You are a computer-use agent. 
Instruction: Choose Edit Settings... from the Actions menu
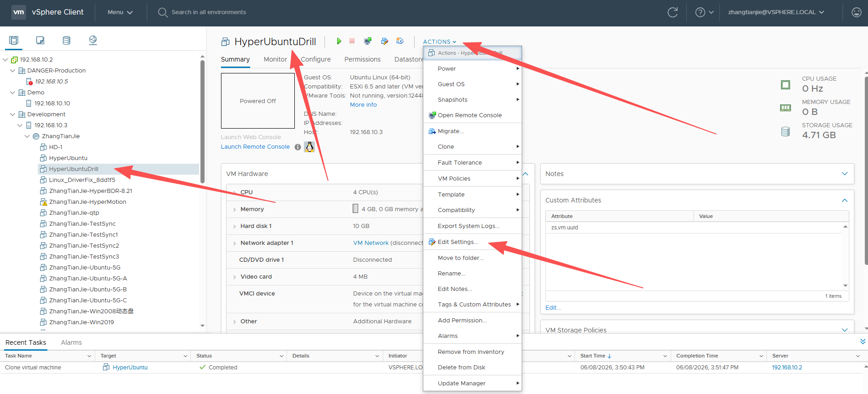click(x=473, y=242)
